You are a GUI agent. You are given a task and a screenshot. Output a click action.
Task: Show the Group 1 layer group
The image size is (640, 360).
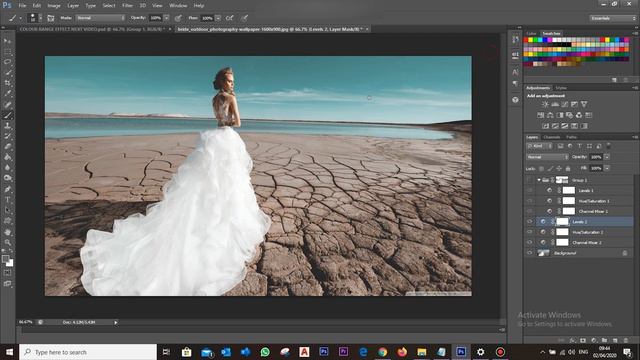[x=529, y=180]
